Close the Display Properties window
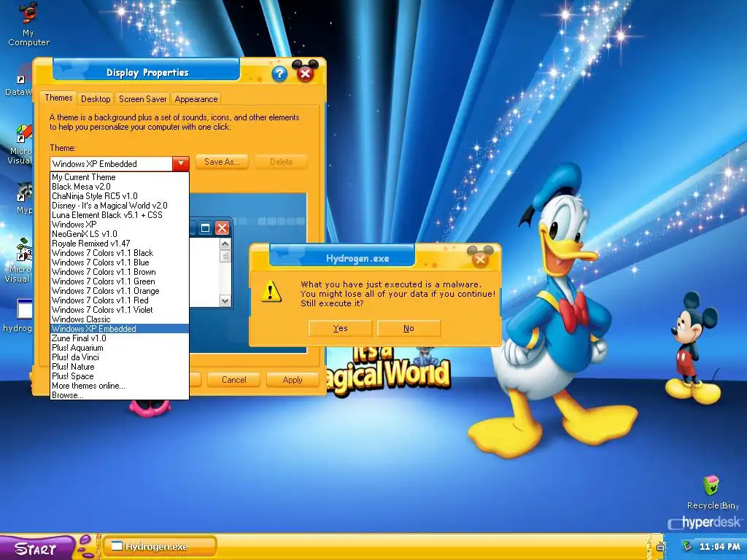The width and height of the screenshot is (747, 560). (306, 74)
